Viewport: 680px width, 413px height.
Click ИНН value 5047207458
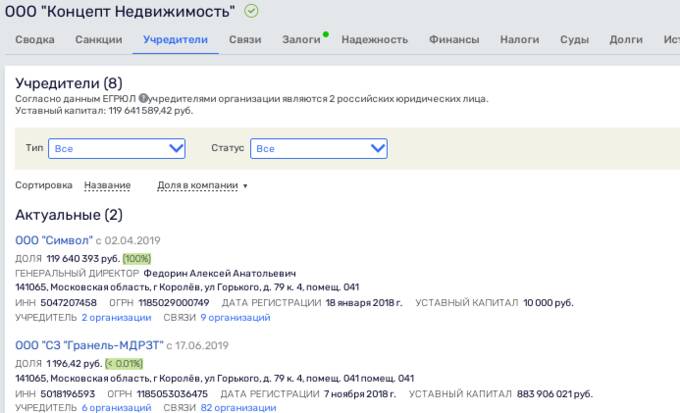(69, 302)
